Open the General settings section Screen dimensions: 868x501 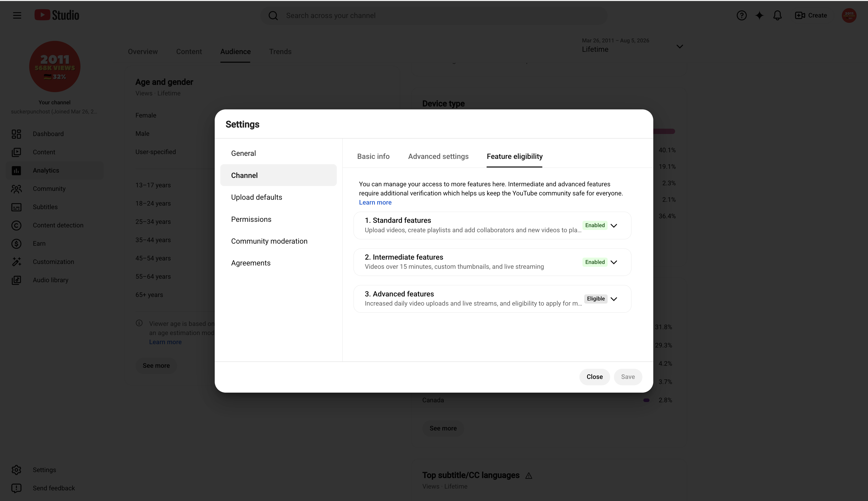pos(278,153)
